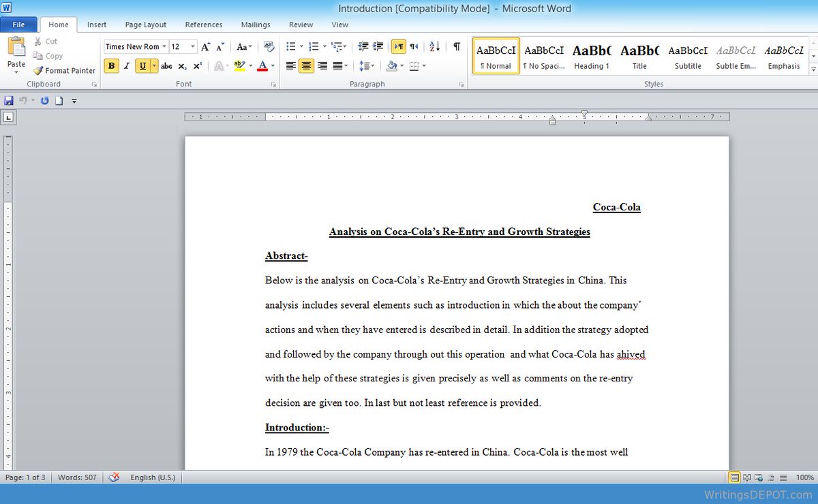Open the font size 12 dropdown
This screenshot has height=504, width=818.
tap(193, 46)
